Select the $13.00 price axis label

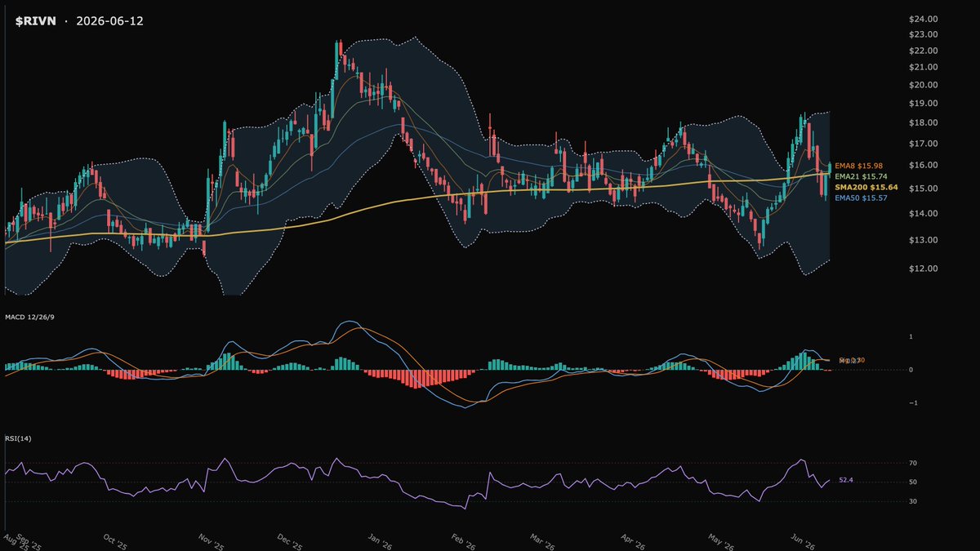924,240
